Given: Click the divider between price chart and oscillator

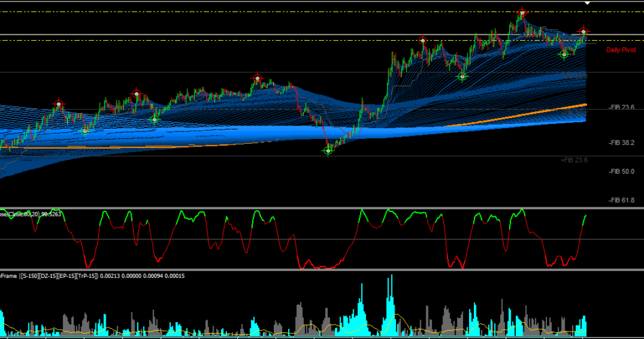Looking at the screenshot, I should (x=322, y=208).
